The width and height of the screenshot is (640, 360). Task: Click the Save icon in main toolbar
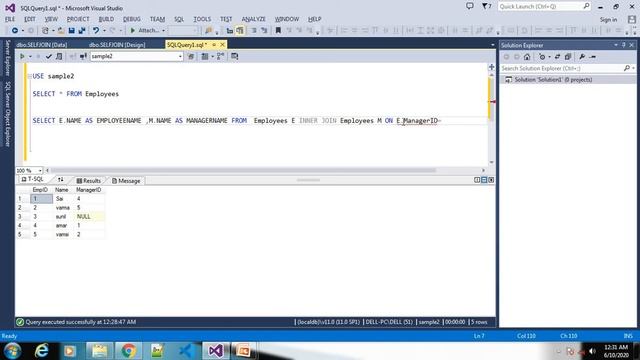point(71,31)
